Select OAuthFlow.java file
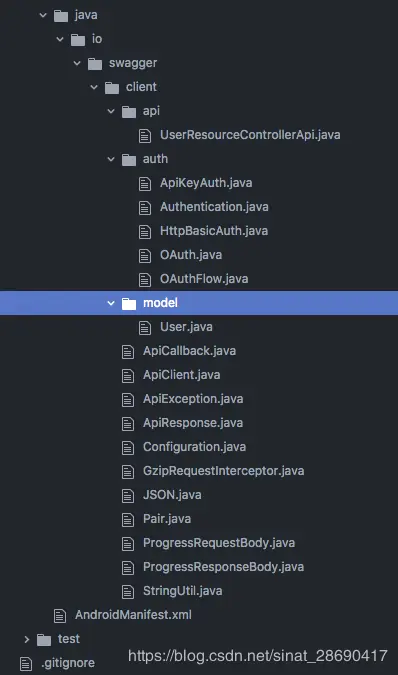This screenshot has width=398, height=675. point(204,279)
